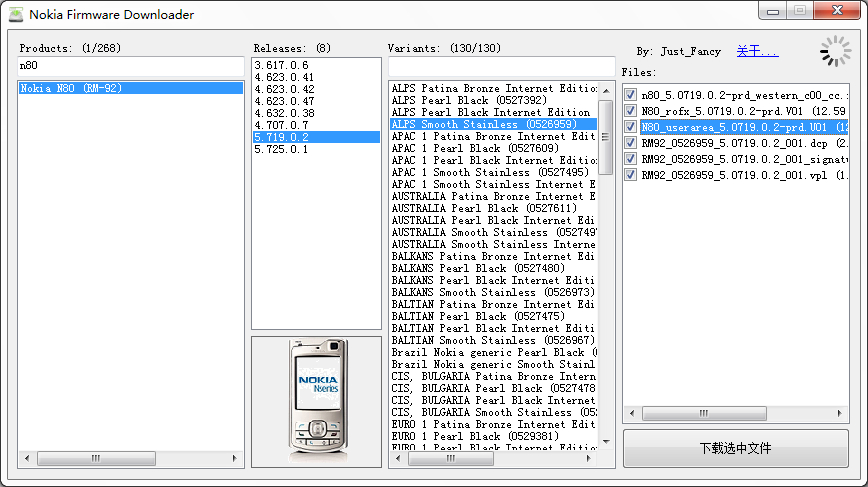Close the Nokia Firmware Downloader window

(837, 11)
